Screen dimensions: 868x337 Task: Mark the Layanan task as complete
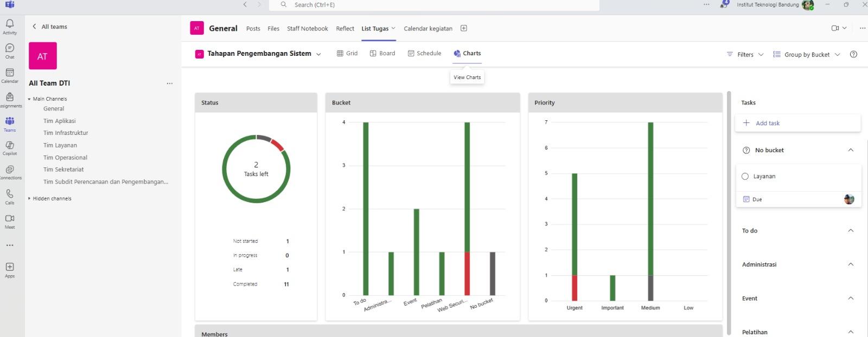click(x=745, y=176)
